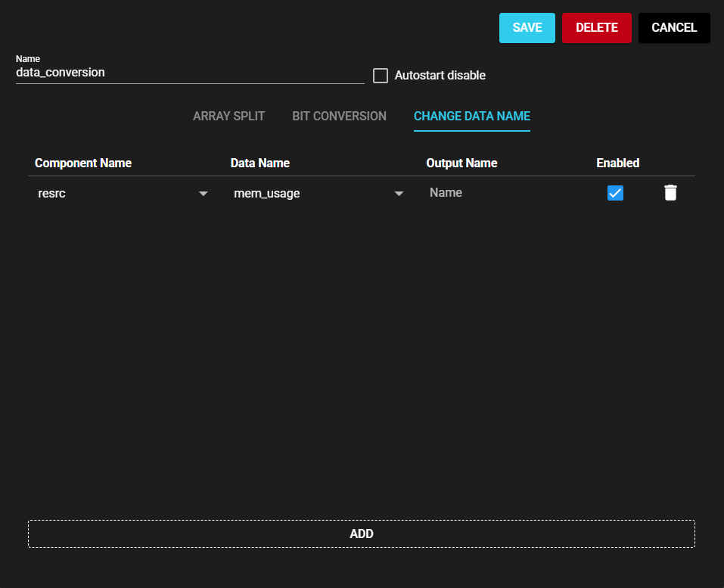Select the resrc component value field
The width and height of the screenshot is (724, 588).
click(113, 194)
